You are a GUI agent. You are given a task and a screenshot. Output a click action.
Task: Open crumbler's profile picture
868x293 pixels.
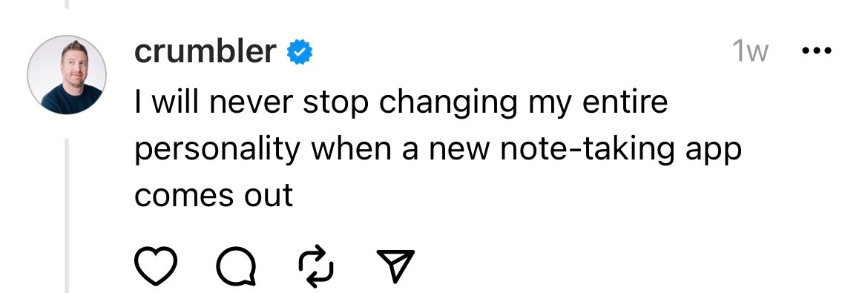[67, 75]
